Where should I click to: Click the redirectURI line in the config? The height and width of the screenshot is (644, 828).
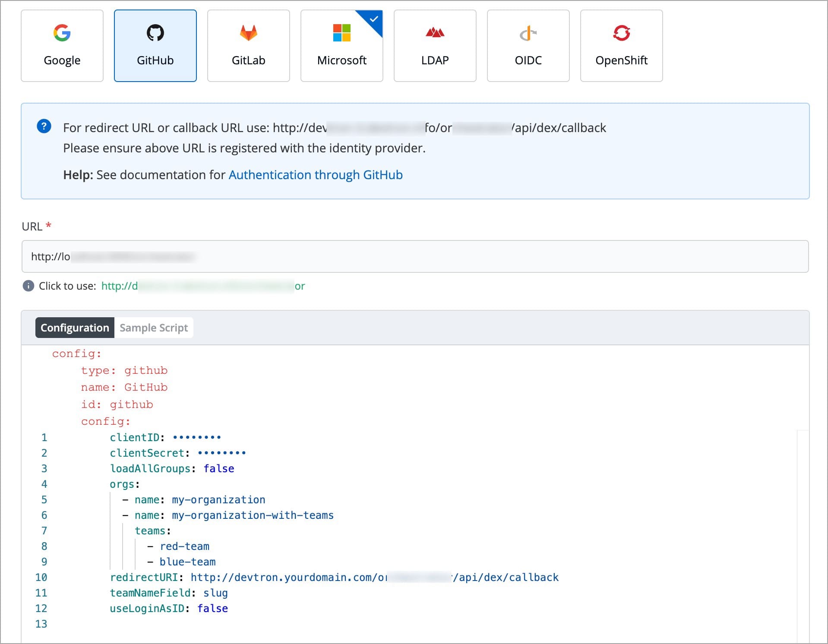(x=302, y=577)
